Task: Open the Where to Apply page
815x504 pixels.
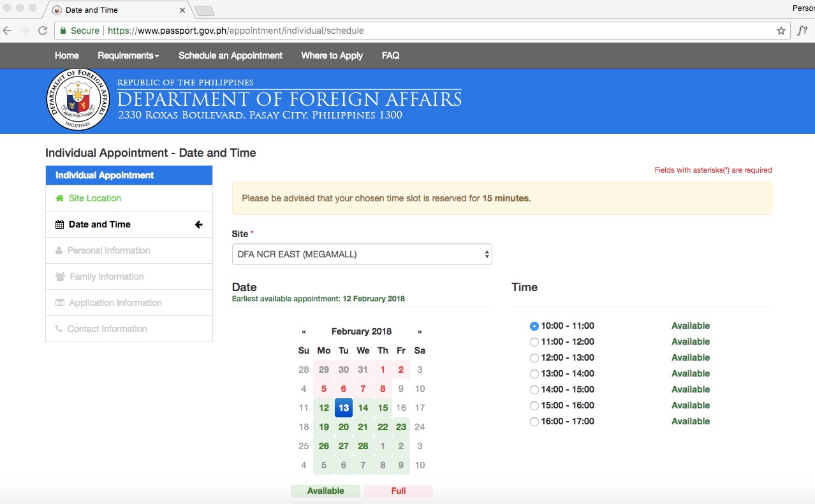Action: [332, 55]
